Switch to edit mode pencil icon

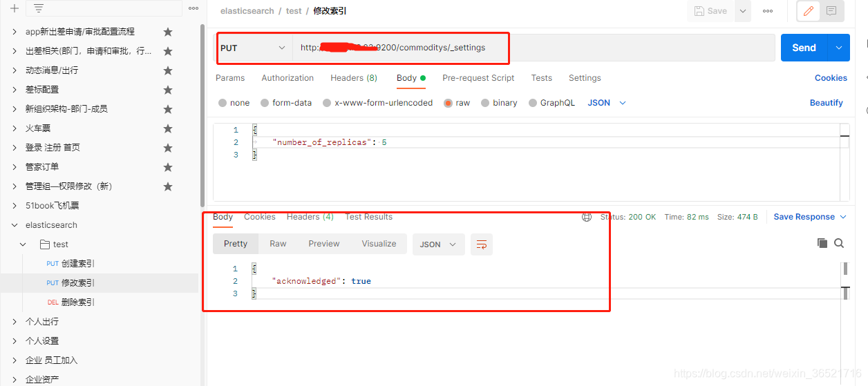(x=808, y=11)
